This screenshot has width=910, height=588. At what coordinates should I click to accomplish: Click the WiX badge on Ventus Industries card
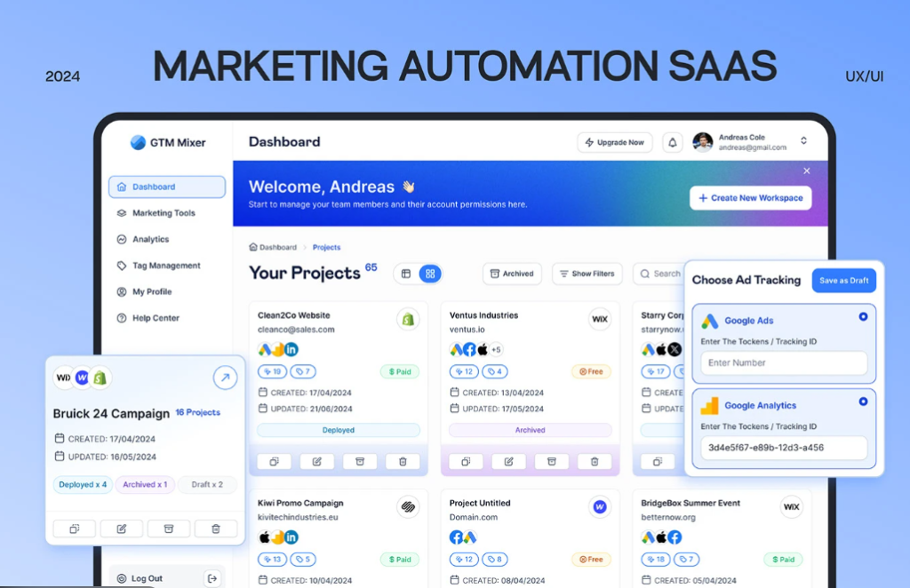pyautogui.click(x=600, y=319)
